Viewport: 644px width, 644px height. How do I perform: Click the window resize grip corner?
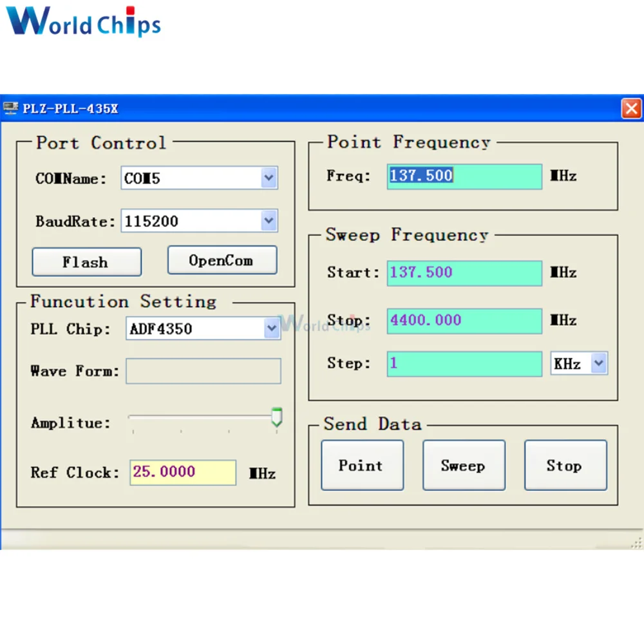(636, 543)
